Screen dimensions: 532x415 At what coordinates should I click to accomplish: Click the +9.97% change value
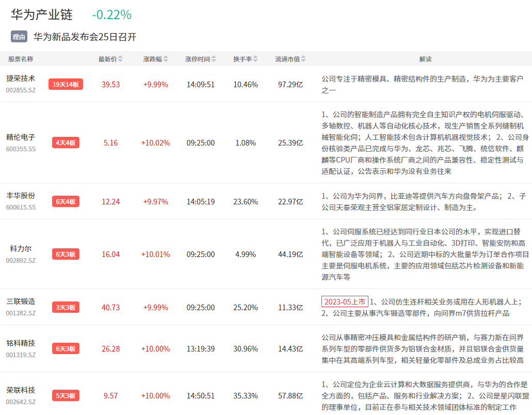pyautogui.click(x=155, y=201)
